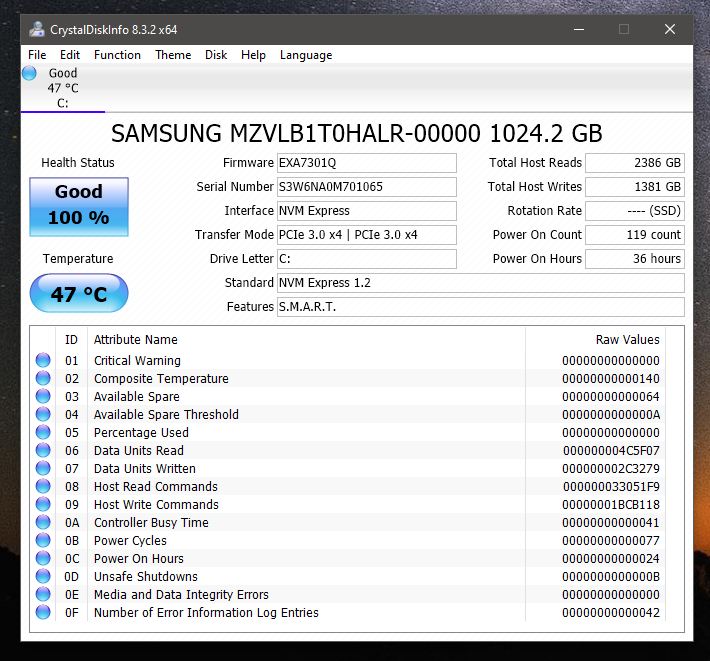Click the Health Status label
Screen dimensions: 710x661
[78, 163]
